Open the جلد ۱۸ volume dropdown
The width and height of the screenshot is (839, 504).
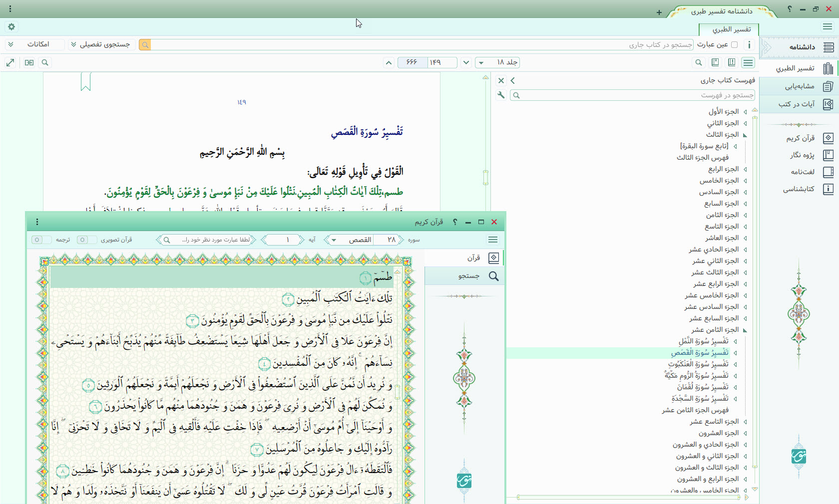point(497,62)
